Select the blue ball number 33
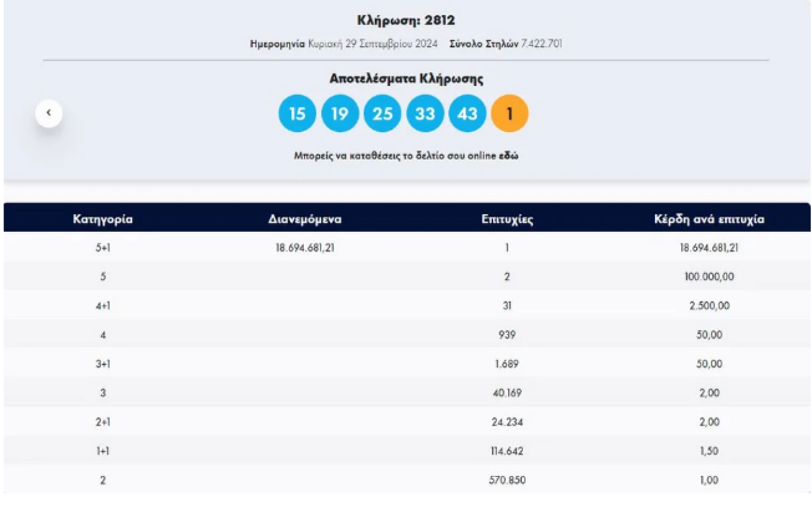The width and height of the screenshot is (812, 507). pyautogui.click(x=425, y=113)
